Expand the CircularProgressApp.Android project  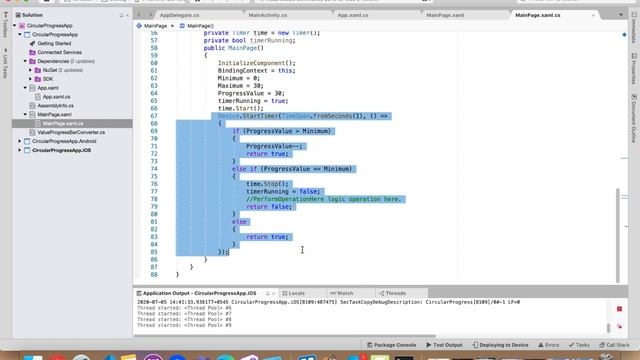[x=20, y=141]
